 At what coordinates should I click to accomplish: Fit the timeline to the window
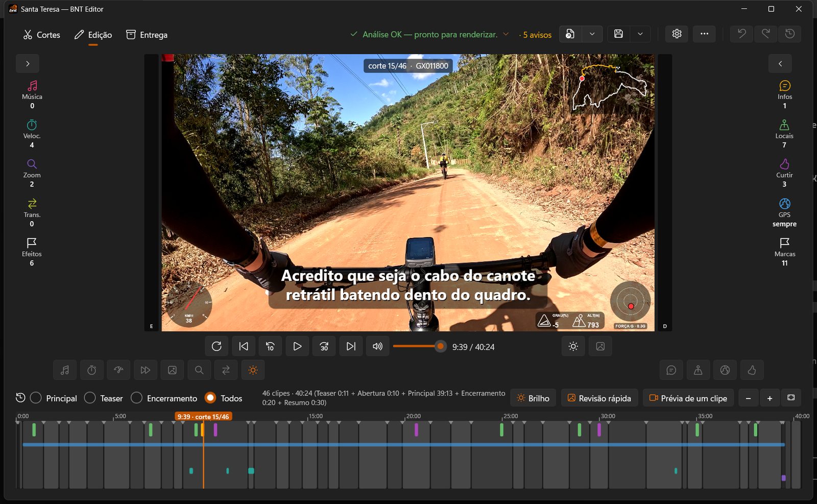pyautogui.click(x=791, y=398)
